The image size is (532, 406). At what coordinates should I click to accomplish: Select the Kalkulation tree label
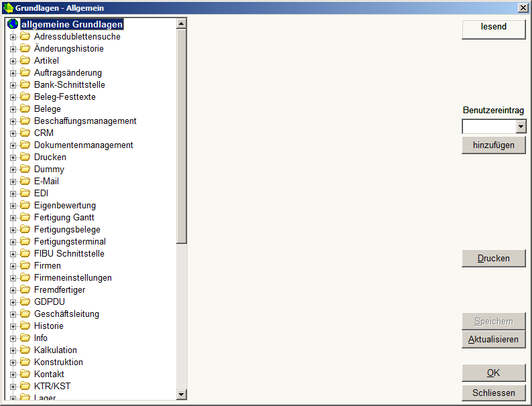pyautogui.click(x=56, y=350)
